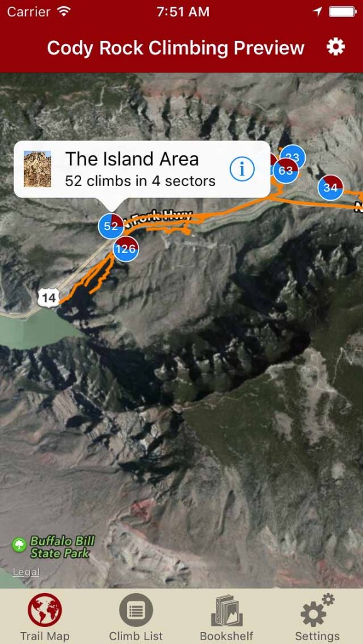Tap The Island Area thumbnail photo

(37, 169)
